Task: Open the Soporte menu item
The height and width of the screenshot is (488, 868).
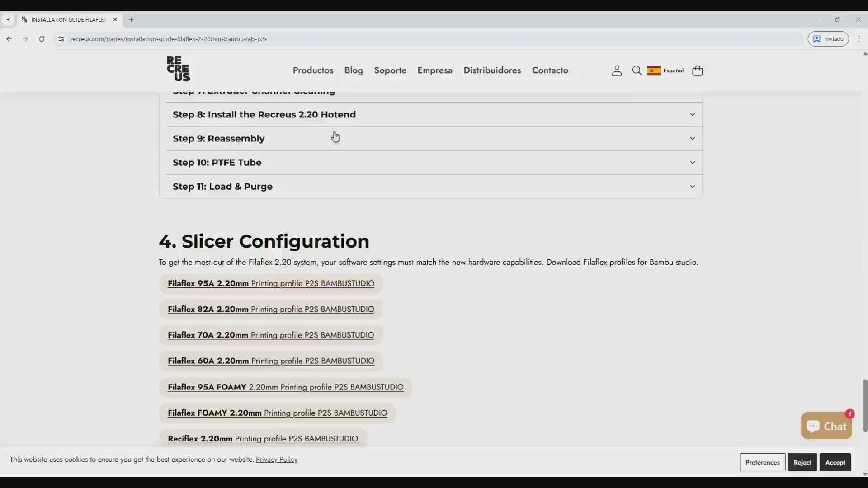Action: coord(390,70)
